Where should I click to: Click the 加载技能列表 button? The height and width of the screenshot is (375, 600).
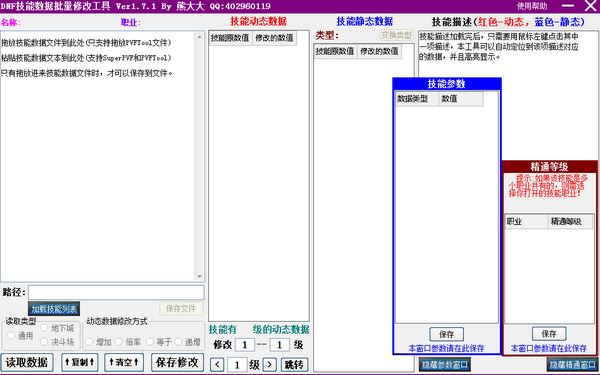coord(54,309)
